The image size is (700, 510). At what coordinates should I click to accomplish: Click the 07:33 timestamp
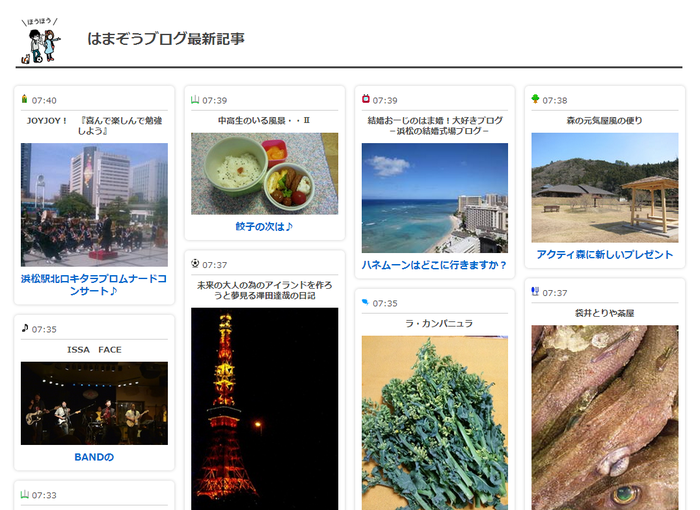[44, 495]
